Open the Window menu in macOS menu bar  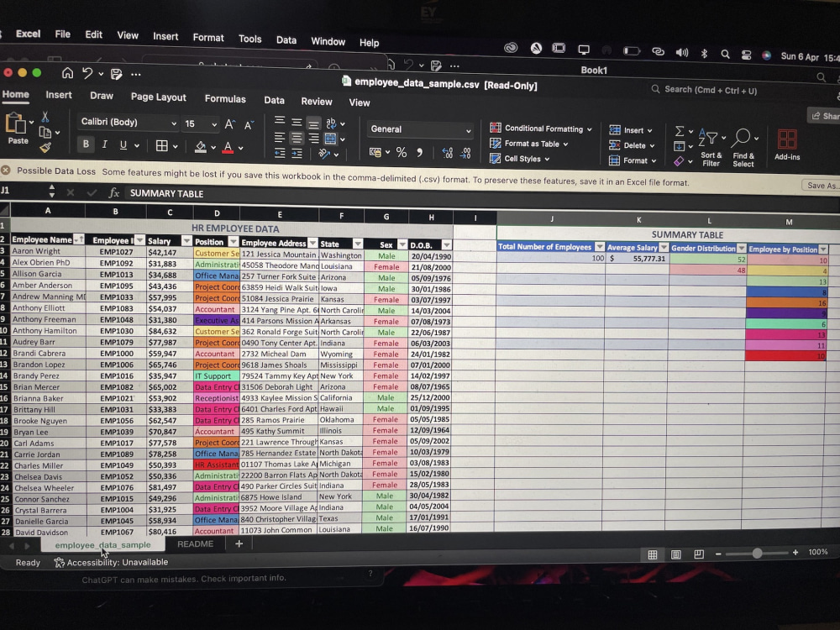(x=328, y=41)
